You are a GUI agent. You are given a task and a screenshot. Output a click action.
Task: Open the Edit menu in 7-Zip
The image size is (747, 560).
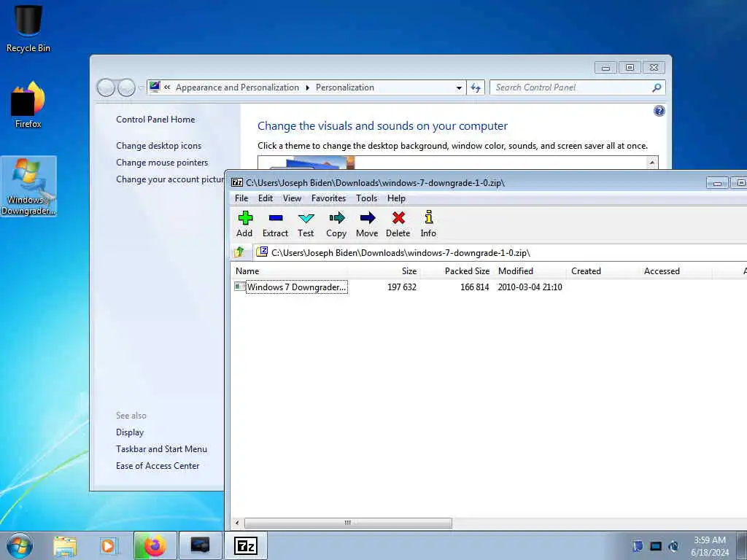point(266,198)
